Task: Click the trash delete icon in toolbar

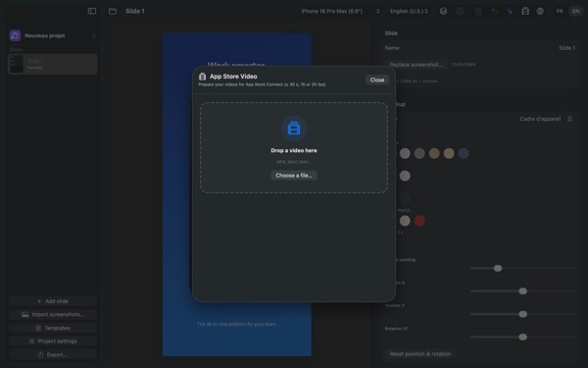Action: (478, 11)
